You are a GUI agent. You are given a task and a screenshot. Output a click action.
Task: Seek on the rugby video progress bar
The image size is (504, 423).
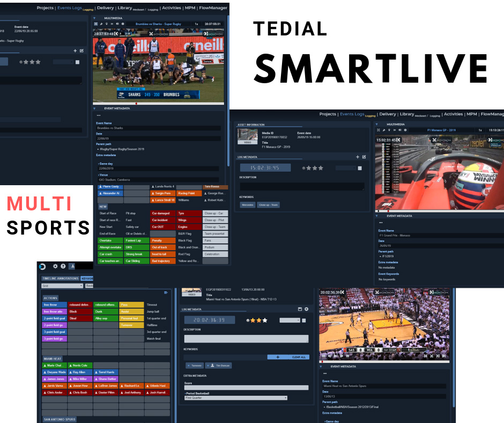point(159,104)
